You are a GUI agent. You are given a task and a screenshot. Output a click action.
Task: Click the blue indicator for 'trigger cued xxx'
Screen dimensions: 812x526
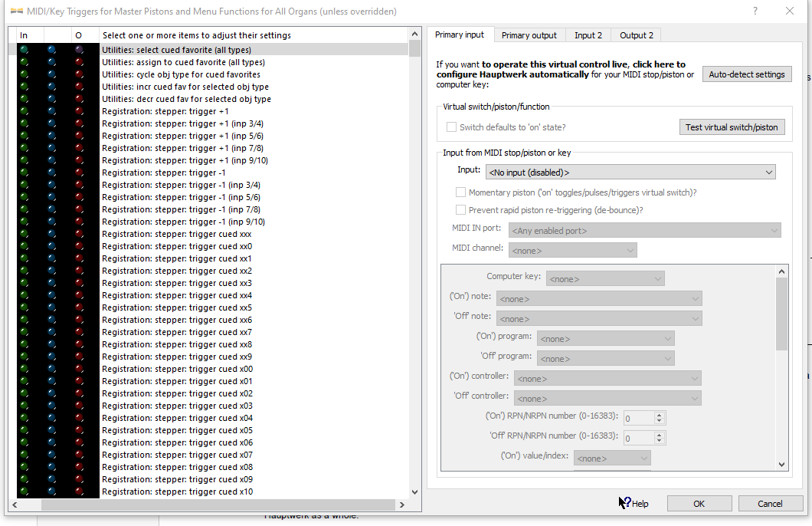point(51,234)
